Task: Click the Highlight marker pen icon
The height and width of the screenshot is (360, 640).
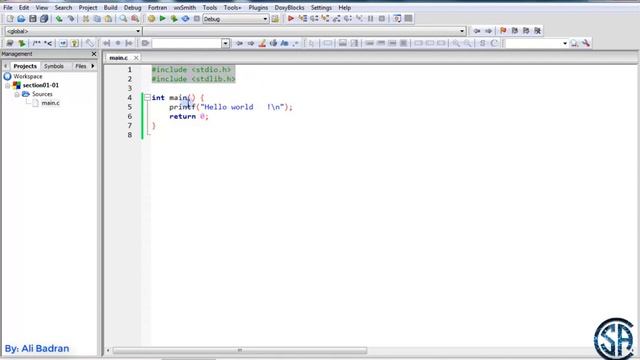Action: 262,43
